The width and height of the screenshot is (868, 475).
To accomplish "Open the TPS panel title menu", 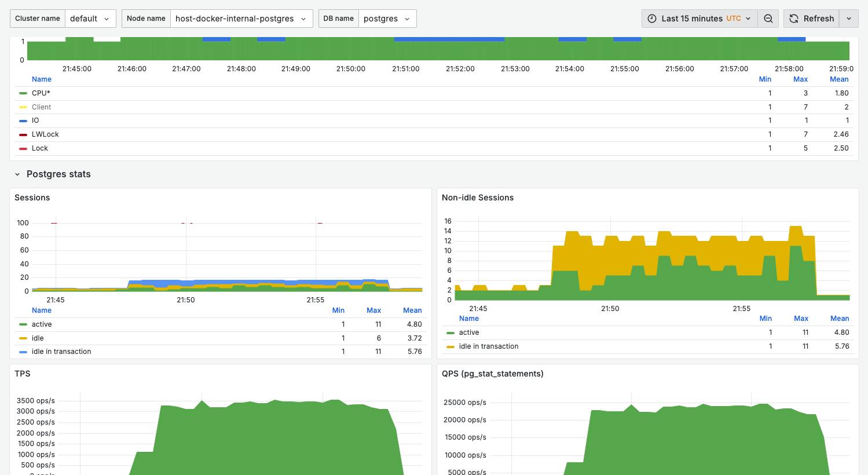I will tap(23, 374).
